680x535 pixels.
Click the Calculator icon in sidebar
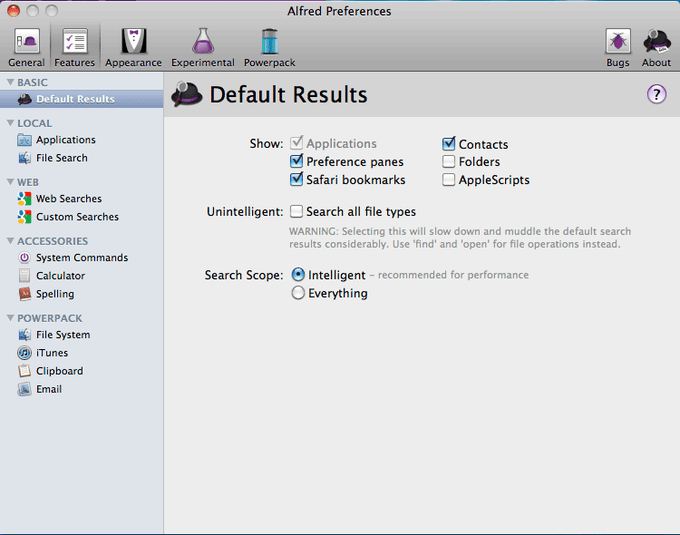coord(24,276)
